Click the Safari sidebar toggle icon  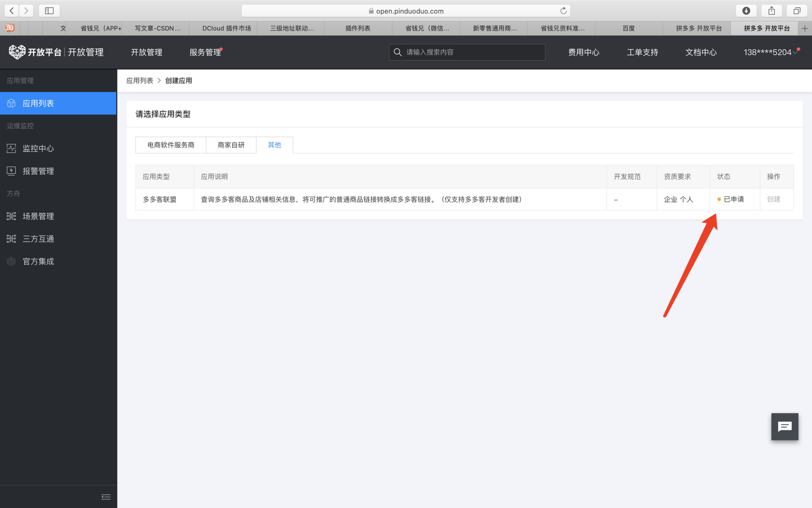(49, 11)
